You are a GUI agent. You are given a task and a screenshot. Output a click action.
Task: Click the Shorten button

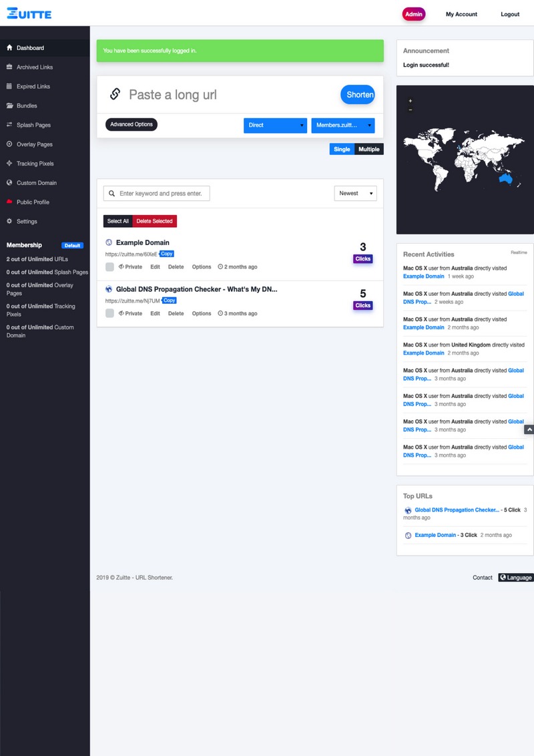pyautogui.click(x=358, y=95)
